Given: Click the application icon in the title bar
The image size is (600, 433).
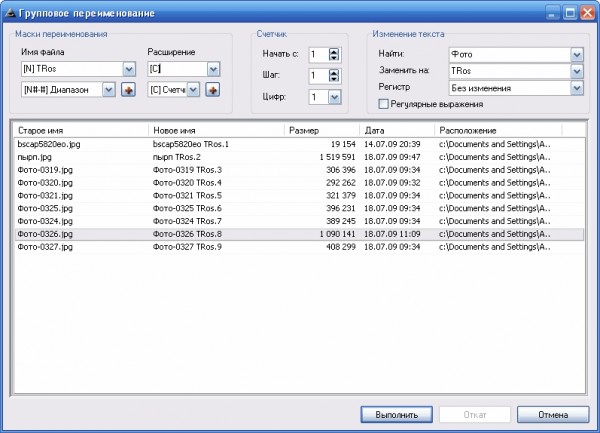Looking at the screenshot, I should pyautogui.click(x=10, y=13).
